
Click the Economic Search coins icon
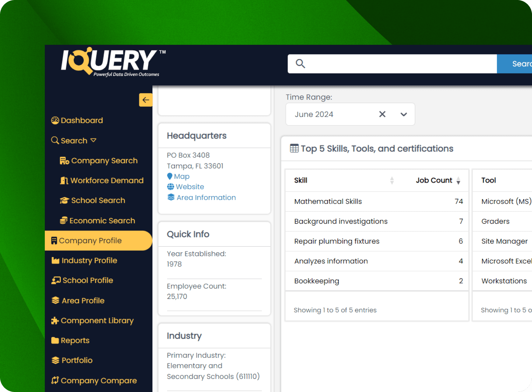coord(64,221)
